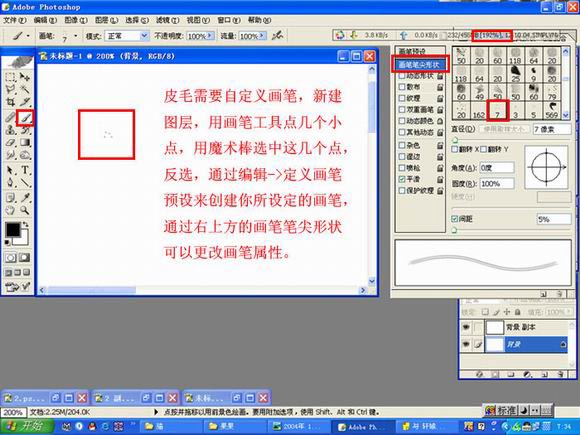Open the 图像 (Image) menu
Viewport: 580px width, 435px height.
coord(76,20)
